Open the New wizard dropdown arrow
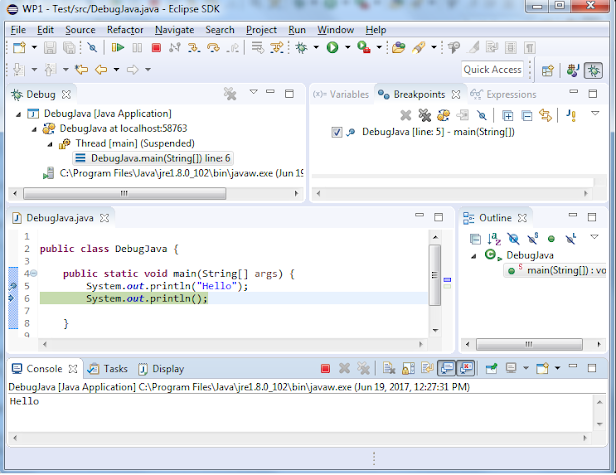Screen dimensions: 616x475 pyautogui.click(x=34, y=48)
